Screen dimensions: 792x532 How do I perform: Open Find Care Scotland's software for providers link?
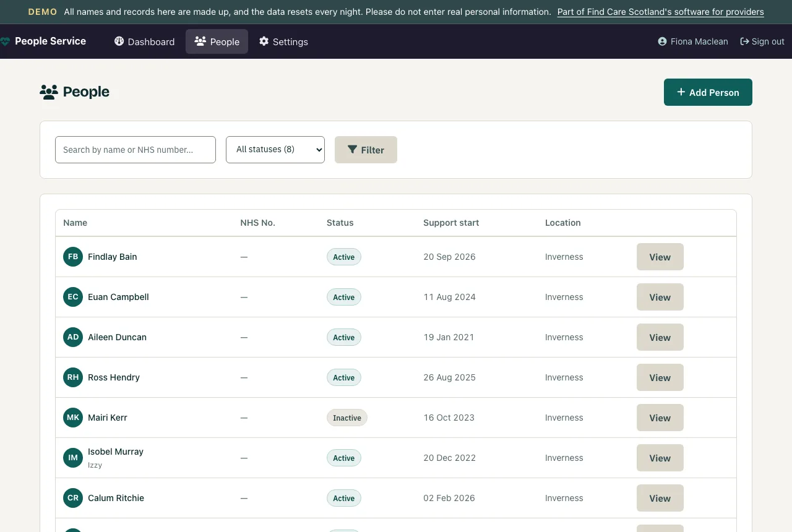point(660,12)
